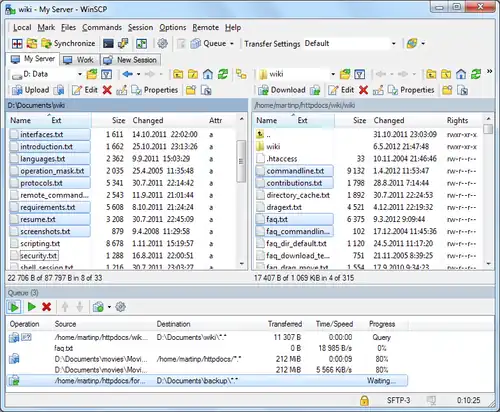Open the Mark menu
The width and height of the screenshot is (500, 412).
click(x=46, y=28)
